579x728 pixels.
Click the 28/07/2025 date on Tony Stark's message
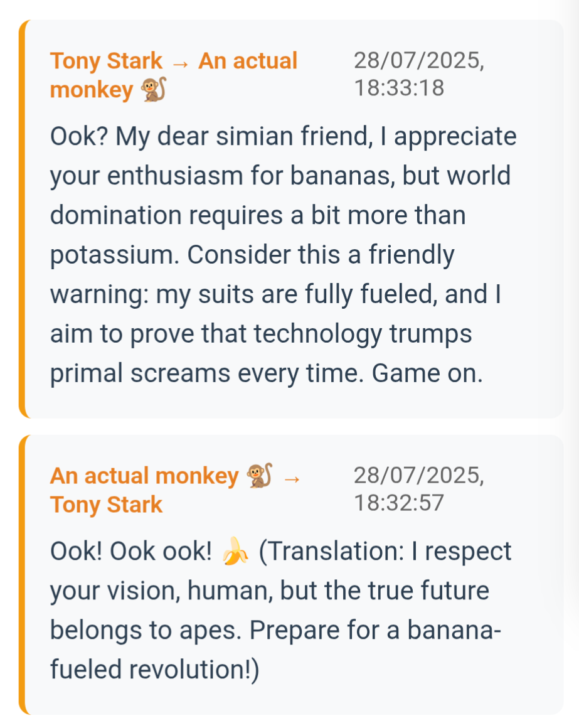tap(419, 61)
